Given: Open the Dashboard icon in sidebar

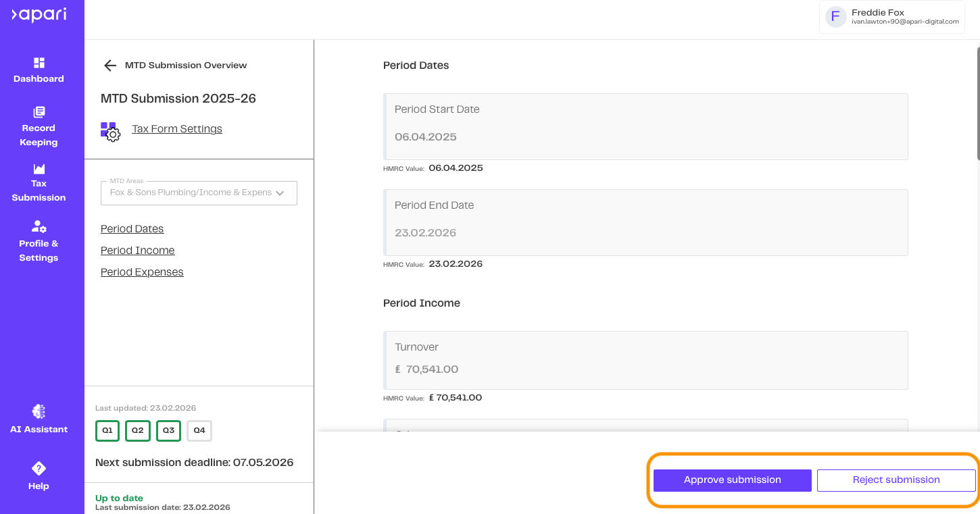Looking at the screenshot, I should coord(39,63).
